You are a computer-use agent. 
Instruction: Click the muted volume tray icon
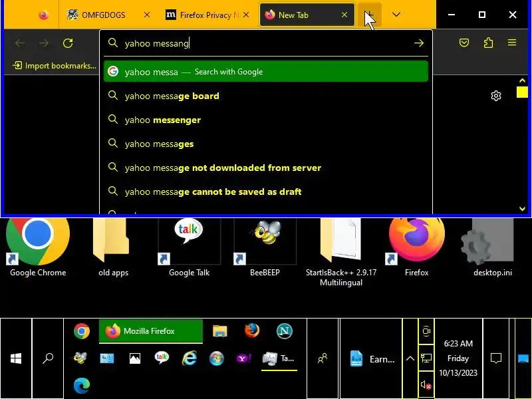tap(426, 385)
